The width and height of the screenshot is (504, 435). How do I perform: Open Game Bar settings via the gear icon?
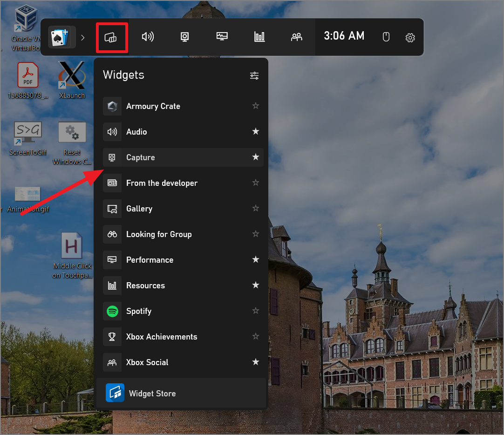pyautogui.click(x=410, y=38)
